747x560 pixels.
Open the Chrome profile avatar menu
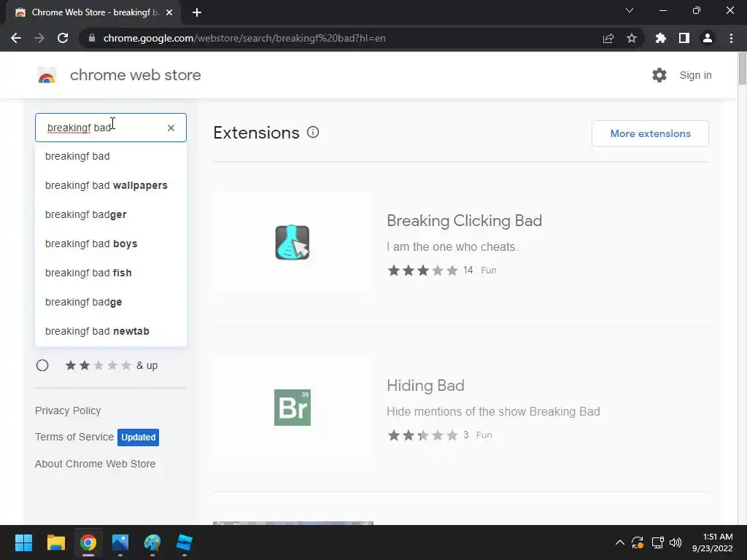coord(708,38)
